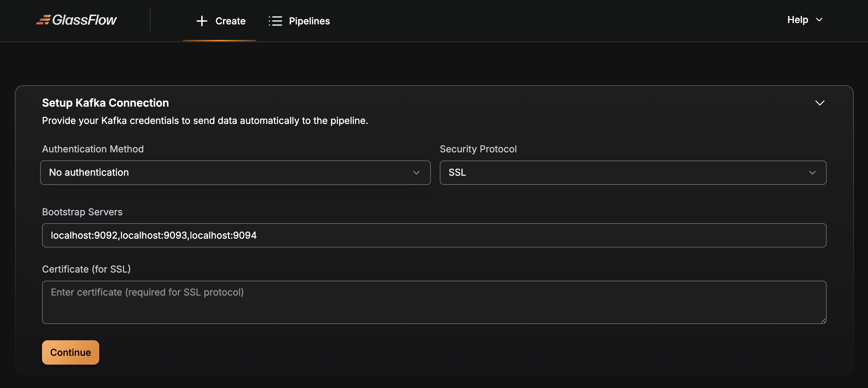This screenshot has height=388, width=868.
Task: Click the list icon beside Pipelines
Action: [275, 21]
